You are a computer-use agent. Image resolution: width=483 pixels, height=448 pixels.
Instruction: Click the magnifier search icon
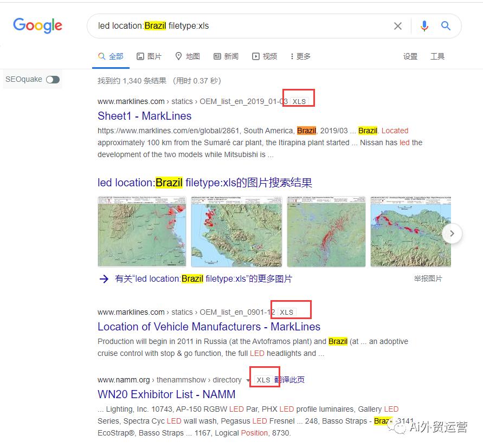pyautogui.click(x=446, y=25)
